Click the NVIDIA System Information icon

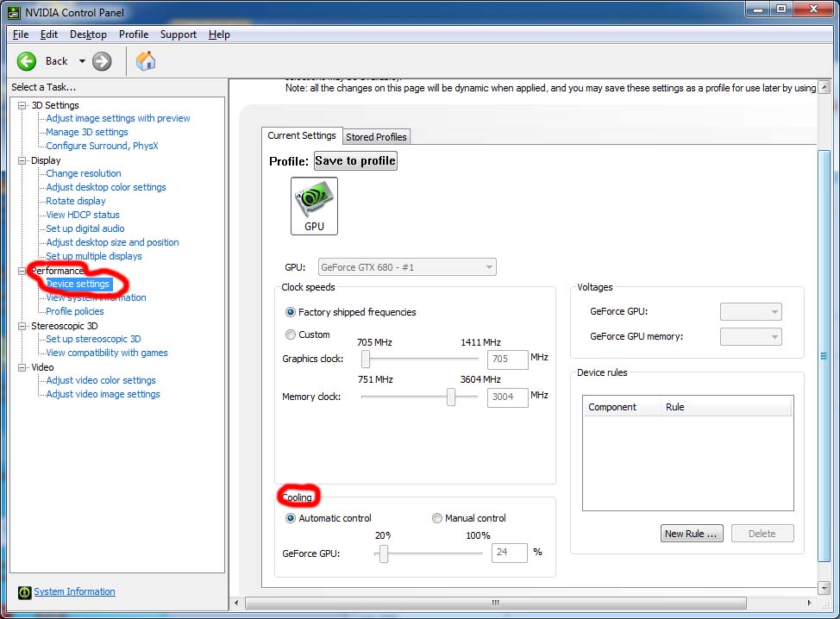pyautogui.click(x=24, y=592)
